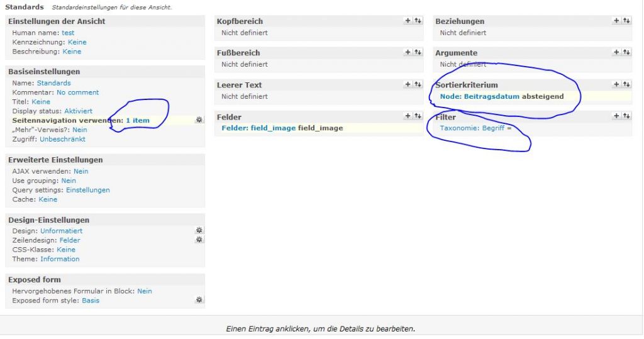Add a new argument in Argumente section
The width and height of the screenshot is (644, 339).
click(616, 52)
